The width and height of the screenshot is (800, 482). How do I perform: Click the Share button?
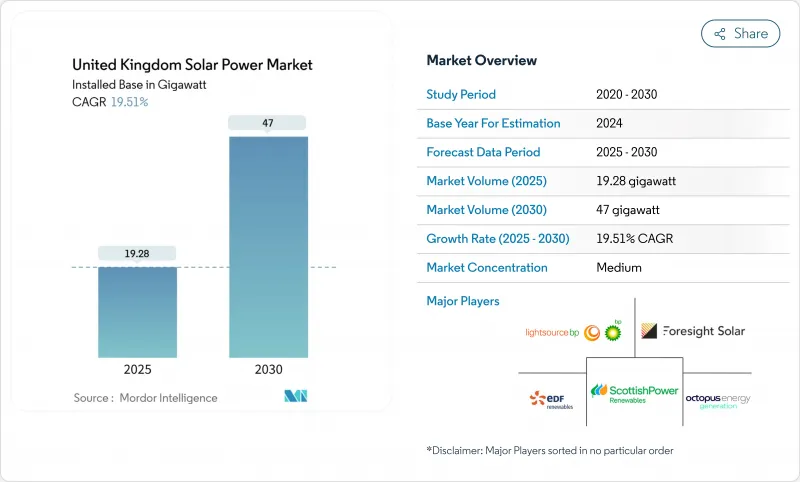point(741,33)
